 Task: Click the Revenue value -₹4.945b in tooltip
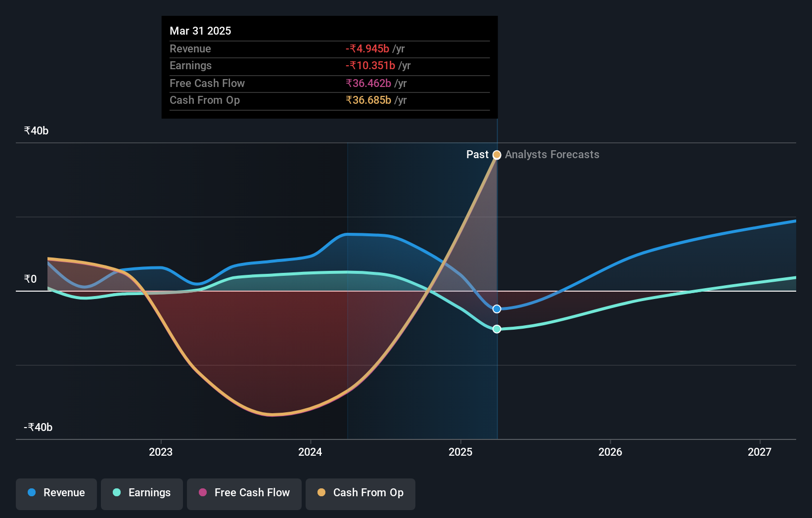pyautogui.click(x=367, y=48)
